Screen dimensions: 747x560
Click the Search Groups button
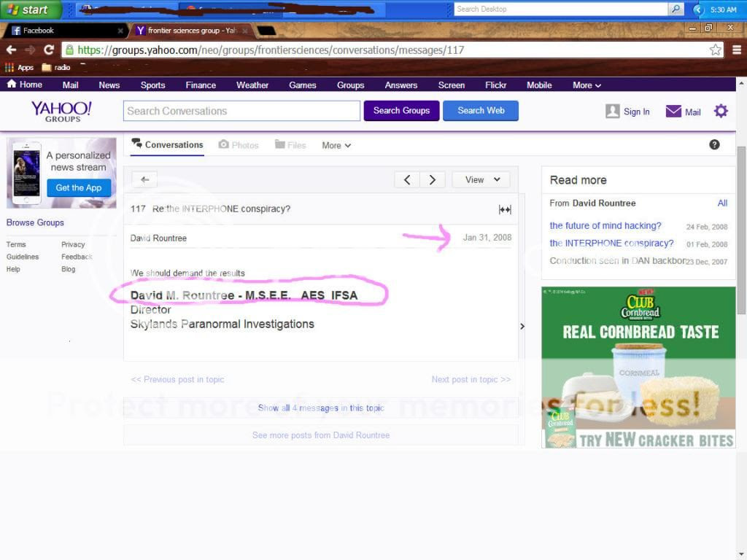point(402,111)
